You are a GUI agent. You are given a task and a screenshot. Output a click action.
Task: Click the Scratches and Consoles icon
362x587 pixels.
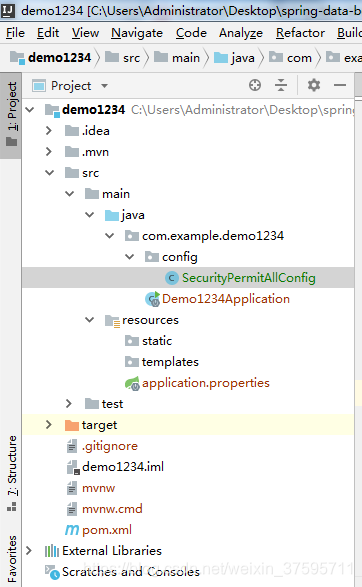52,572
